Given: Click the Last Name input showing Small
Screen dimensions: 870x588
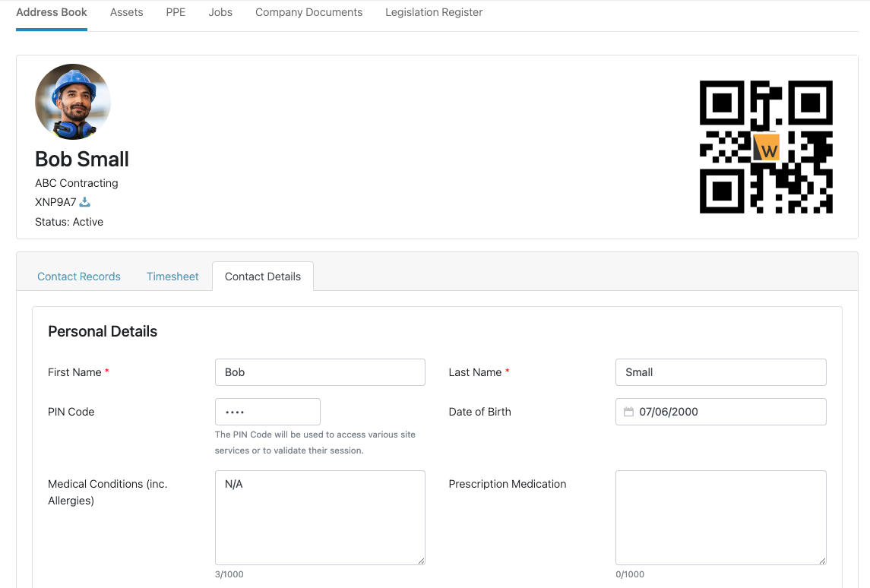Looking at the screenshot, I should (720, 372).
